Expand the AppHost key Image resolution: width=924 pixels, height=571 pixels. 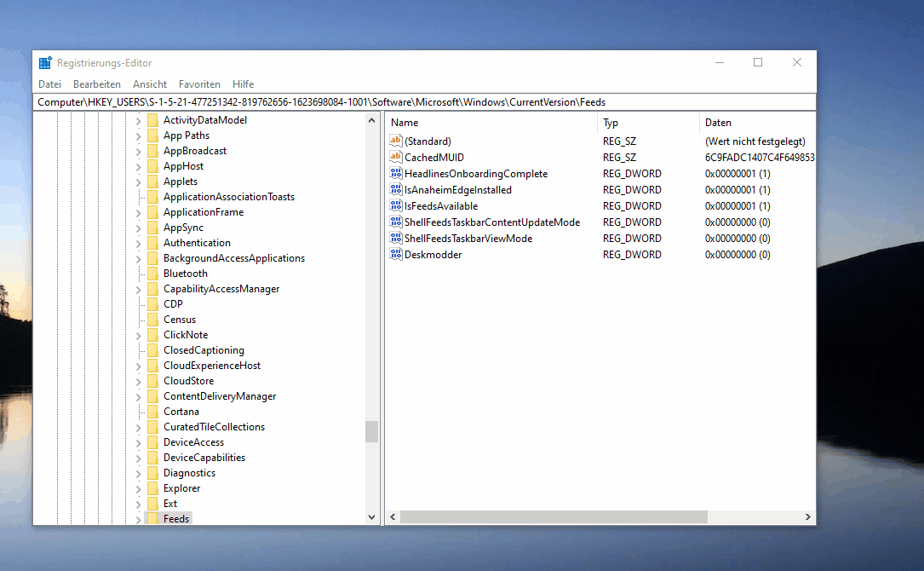click(139, 167)
